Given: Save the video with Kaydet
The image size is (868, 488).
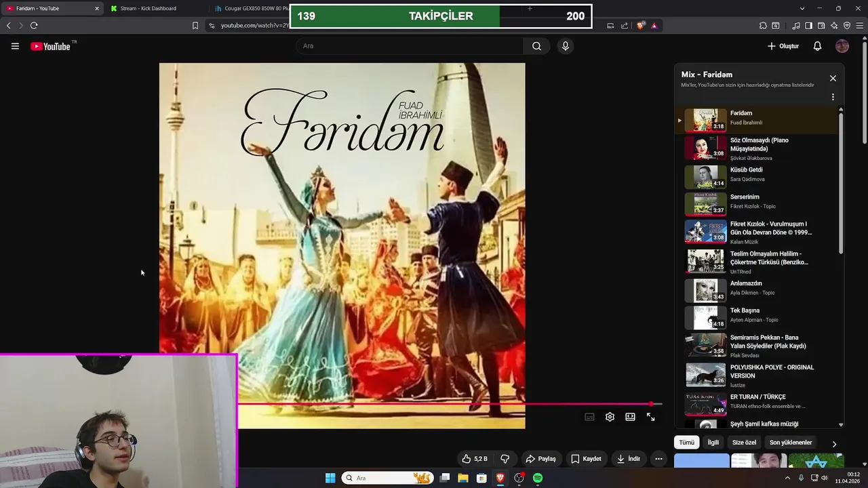Looking at the screenshot, I should [x=586, y=459].
